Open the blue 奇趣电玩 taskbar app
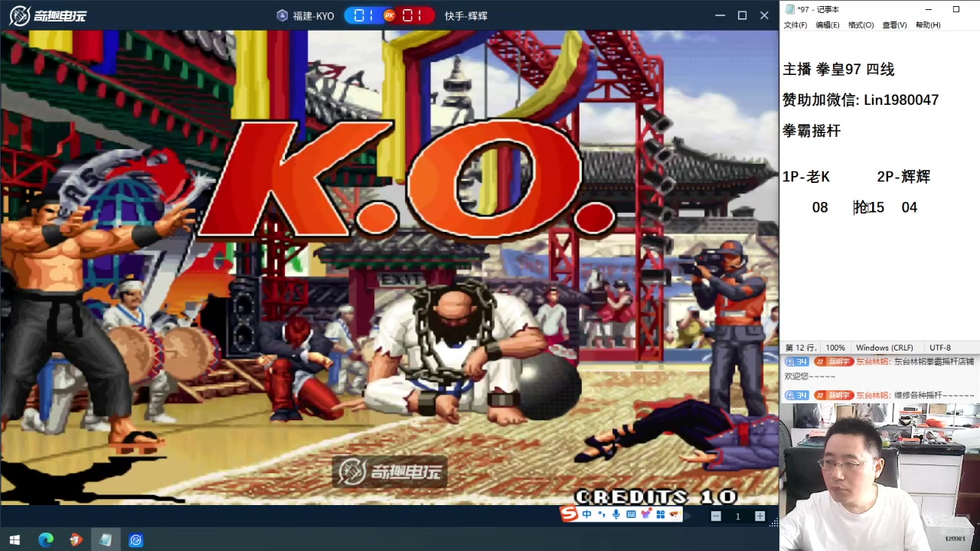This screenshot has width=980, height=551. 136,540
